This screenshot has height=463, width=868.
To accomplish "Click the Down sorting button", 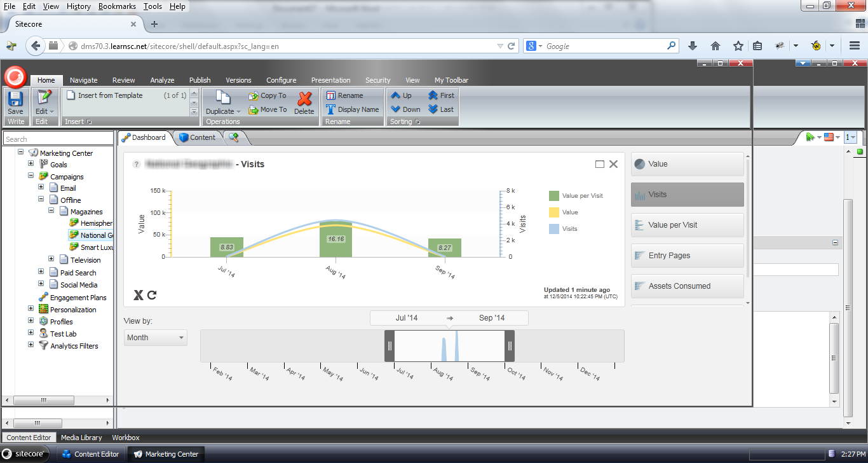I will pyautogui.click(x=405, y=109).
